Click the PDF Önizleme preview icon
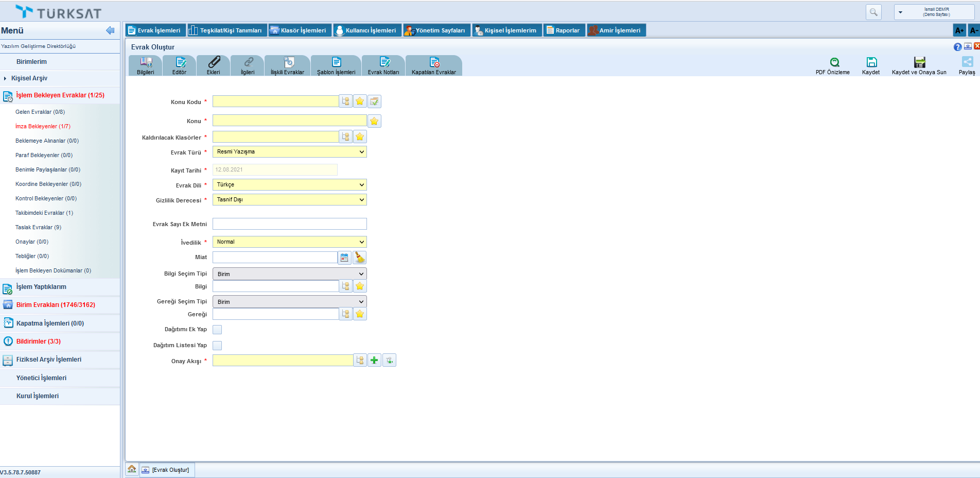 click(x=834, y=62)
